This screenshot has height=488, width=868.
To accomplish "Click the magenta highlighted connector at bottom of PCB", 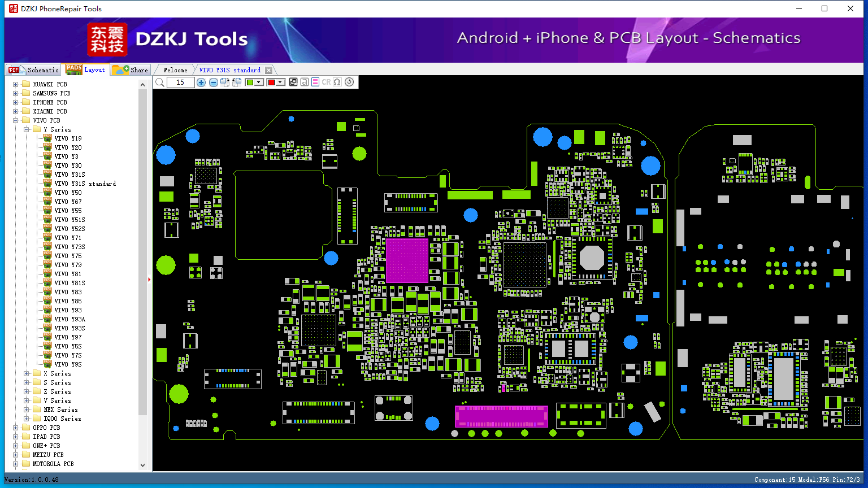I will (x=501, y=417).
